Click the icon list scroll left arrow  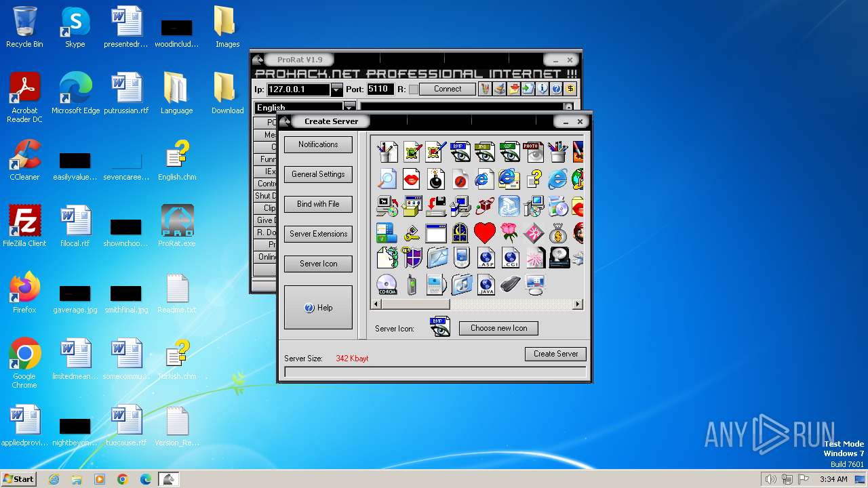click(375, 304)
